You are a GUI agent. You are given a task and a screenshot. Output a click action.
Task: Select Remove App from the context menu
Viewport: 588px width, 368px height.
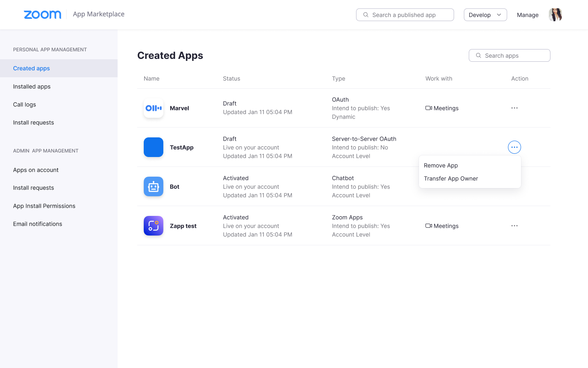441,165
